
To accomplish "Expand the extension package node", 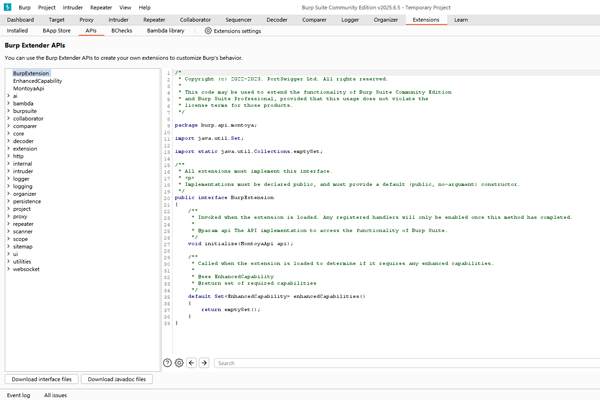I will point(8,149).
